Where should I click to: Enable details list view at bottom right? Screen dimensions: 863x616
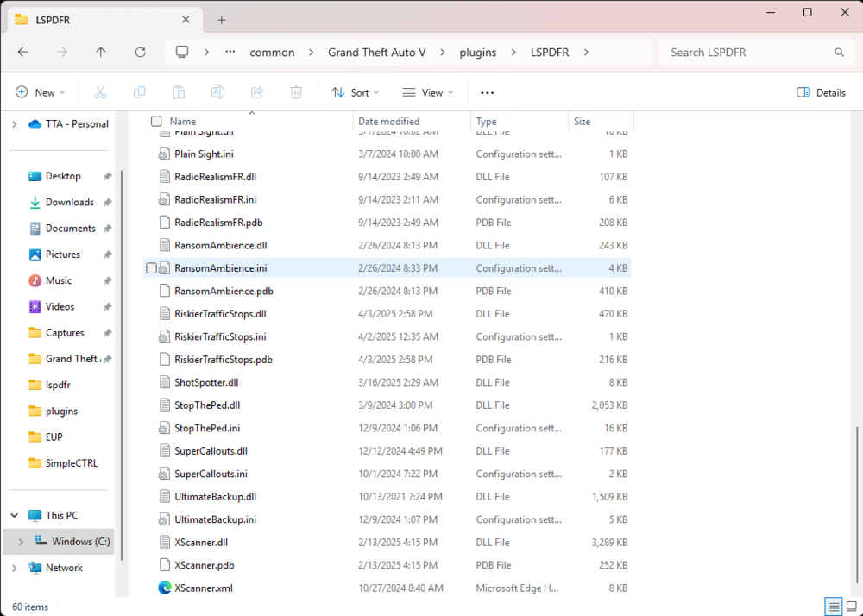[834, 607]
